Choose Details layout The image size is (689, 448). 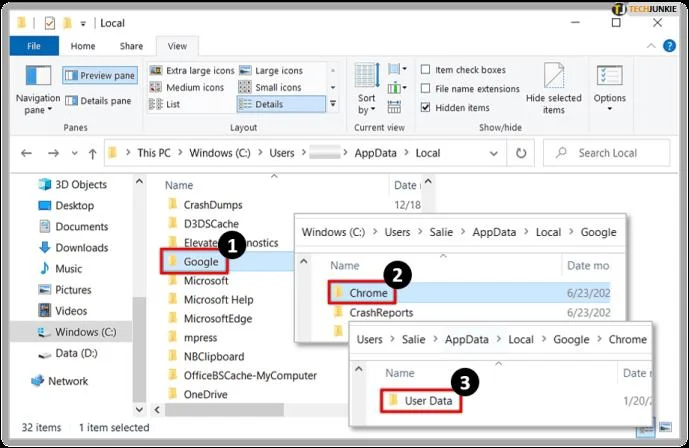[281, 104]
